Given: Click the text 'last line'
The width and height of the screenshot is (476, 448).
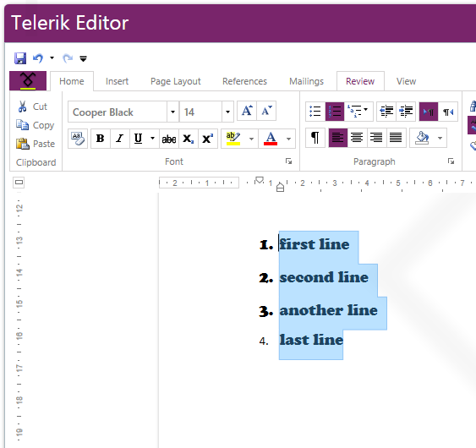Looking at the screenshot, I should [x=311, y=339].
